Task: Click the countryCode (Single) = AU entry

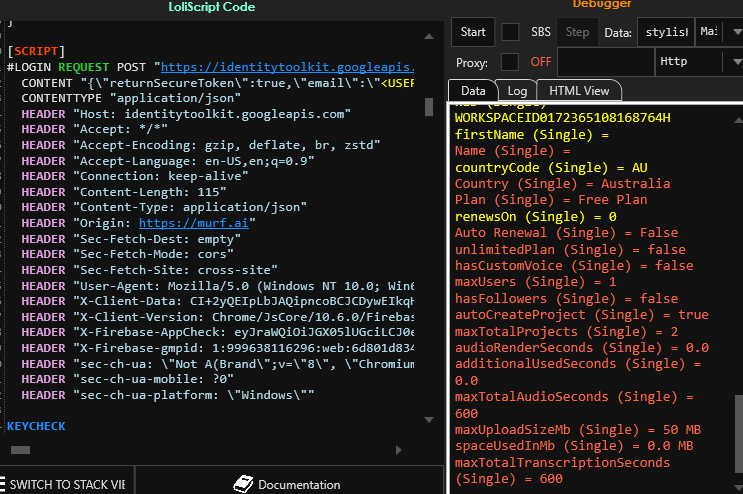Action: (x=551, y=168)
